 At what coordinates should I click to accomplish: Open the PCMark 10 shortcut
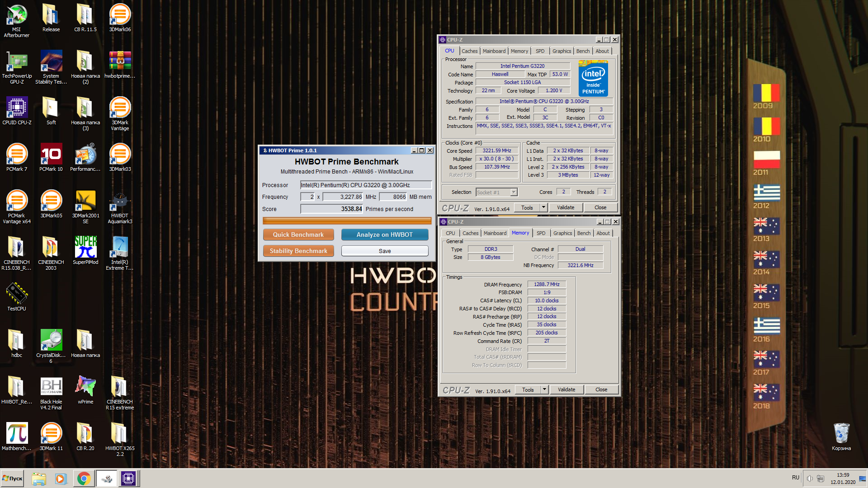51,158
